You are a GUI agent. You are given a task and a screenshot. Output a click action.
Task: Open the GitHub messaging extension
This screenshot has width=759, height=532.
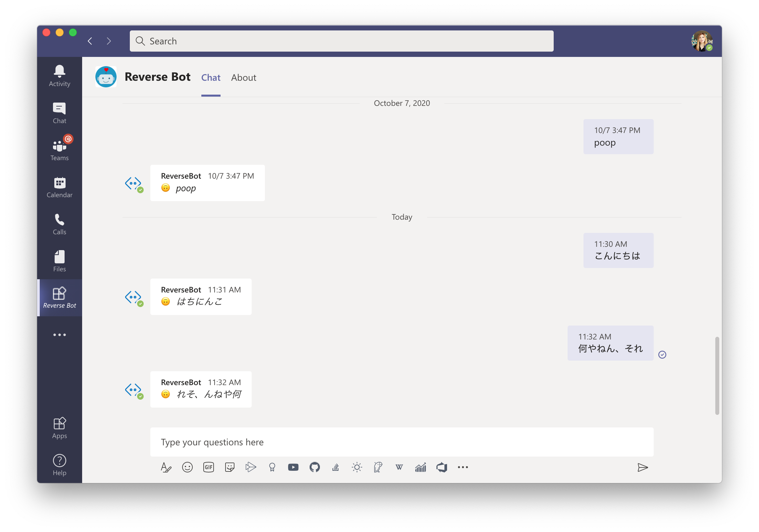pyautogui.click(x=315, y=467)
